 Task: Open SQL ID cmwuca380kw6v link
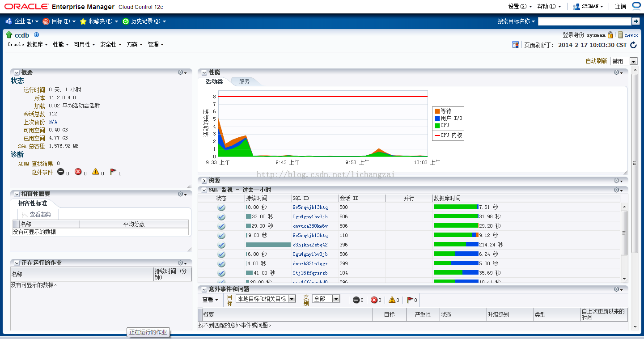coord(310,226)
